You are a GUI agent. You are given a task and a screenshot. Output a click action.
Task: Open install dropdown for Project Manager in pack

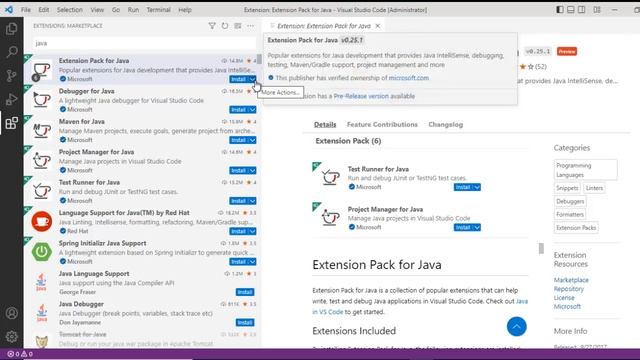tap(477, 227)
